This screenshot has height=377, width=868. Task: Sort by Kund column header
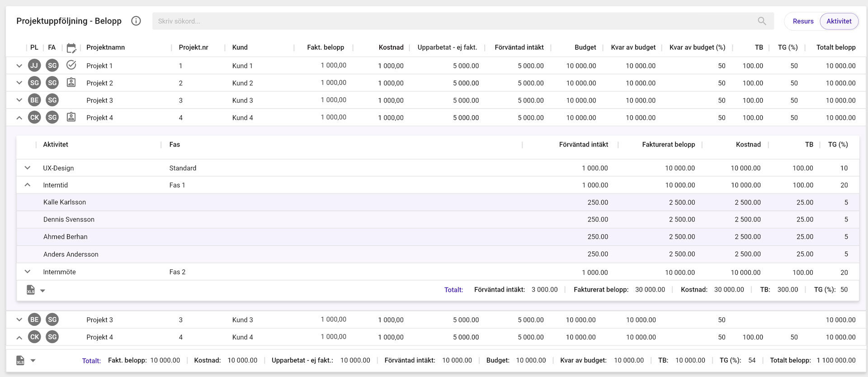240,47
